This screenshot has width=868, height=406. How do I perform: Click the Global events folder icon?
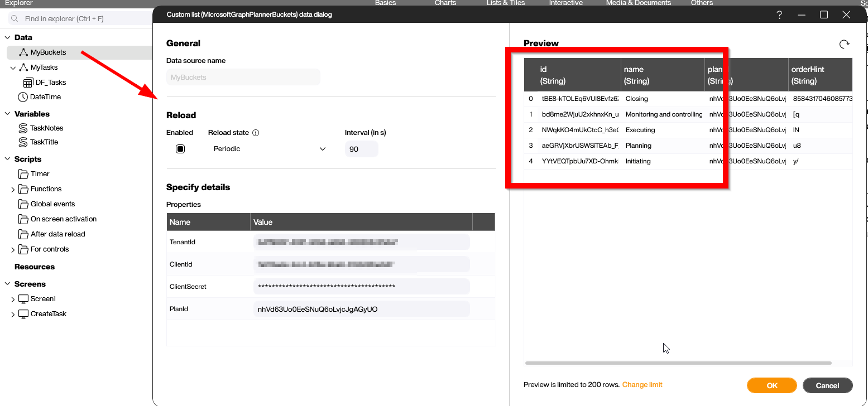click(x=23, y=204)
